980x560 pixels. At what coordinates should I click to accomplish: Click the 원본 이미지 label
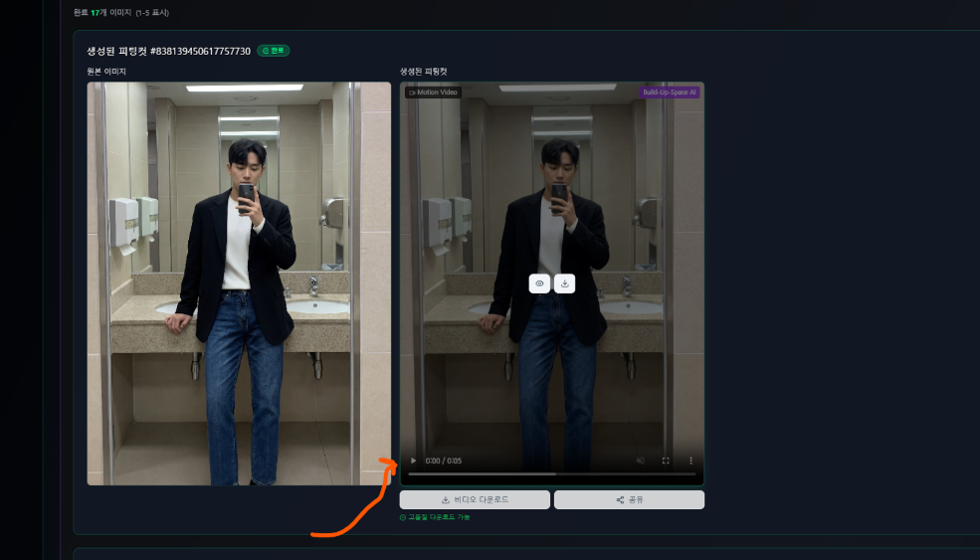(106, 72)
